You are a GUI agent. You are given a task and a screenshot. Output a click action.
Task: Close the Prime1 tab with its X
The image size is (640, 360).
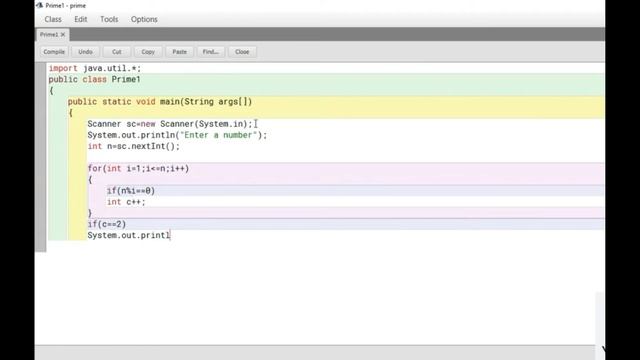coord(63,35)
